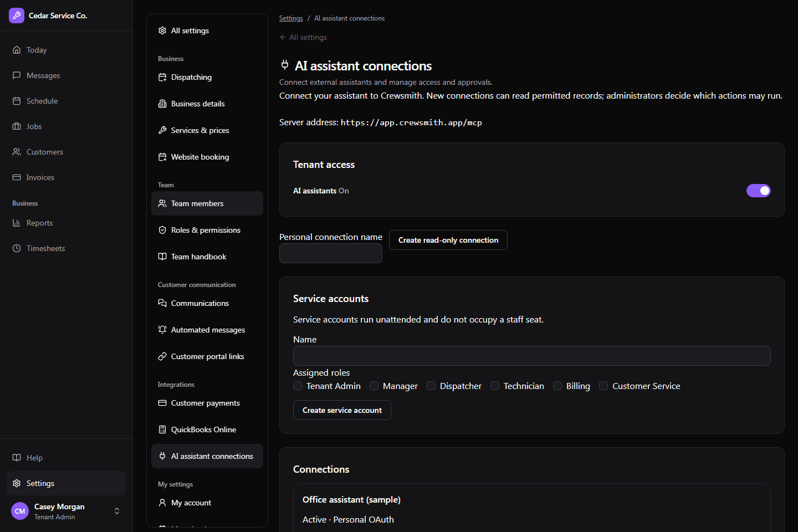Image resolution: width=798 pixels, height=532 pixels.
Task: Go back via All settings link
Action: [x=303, y=37]
